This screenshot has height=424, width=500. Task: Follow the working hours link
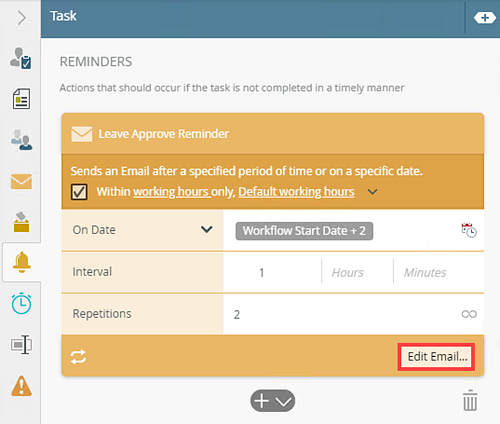(172, 192)
